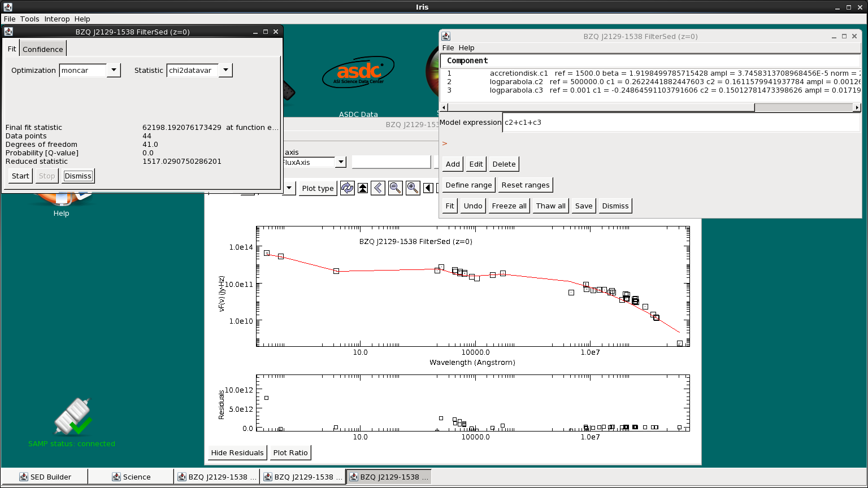Switch to the Confidence tab

[43, 49]
